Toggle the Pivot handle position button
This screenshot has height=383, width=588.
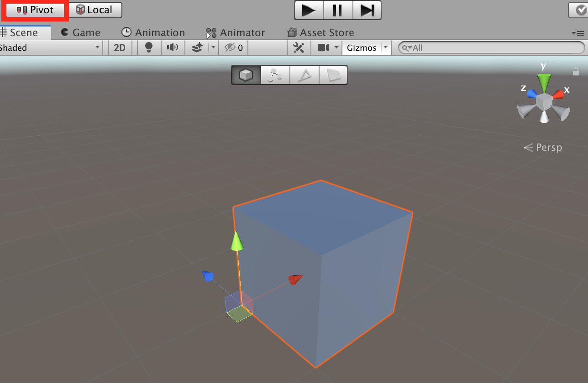pos(35,10)
